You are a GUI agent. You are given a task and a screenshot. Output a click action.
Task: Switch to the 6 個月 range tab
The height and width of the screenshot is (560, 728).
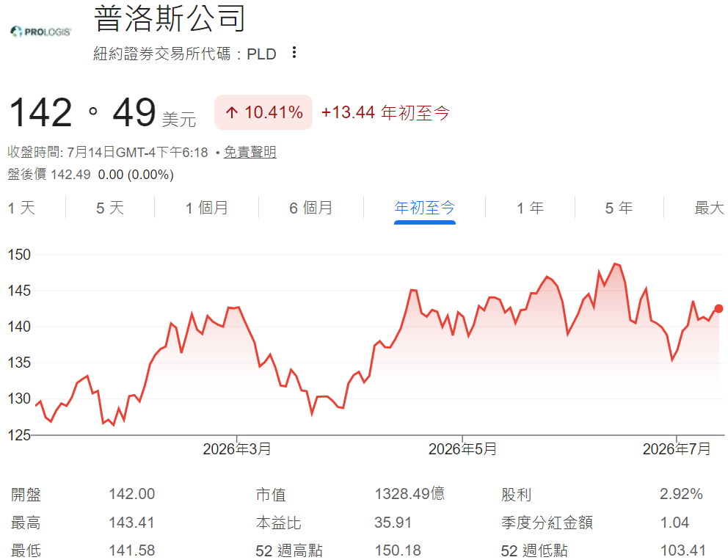[x=310, y=208]
